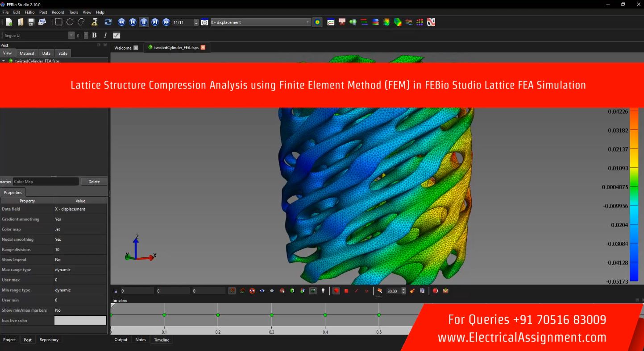Click the Inactive color swatch
644x351 pixels.
click(x=80, y=320)
